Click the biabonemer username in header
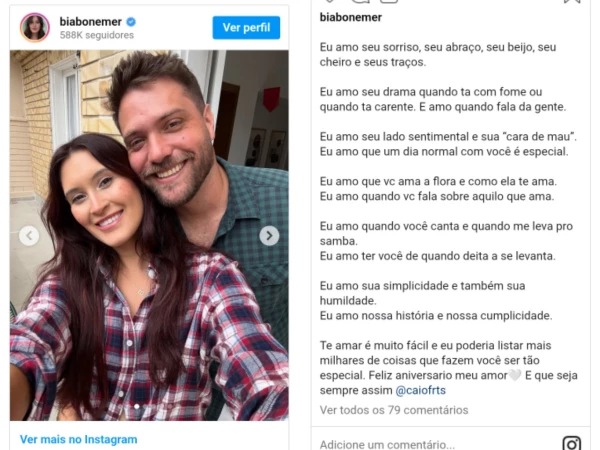600x450 pixels. (91, 22)
